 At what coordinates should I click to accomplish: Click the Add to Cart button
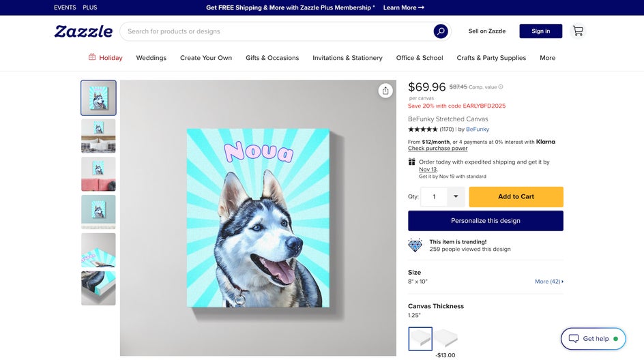click(516, 196)
